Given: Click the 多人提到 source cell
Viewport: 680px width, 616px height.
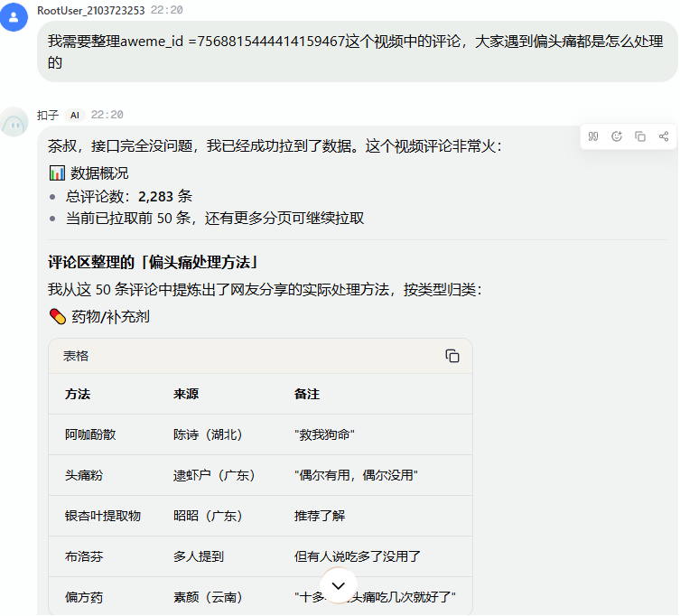Looking at the screenshot, I should coord(199,556).
